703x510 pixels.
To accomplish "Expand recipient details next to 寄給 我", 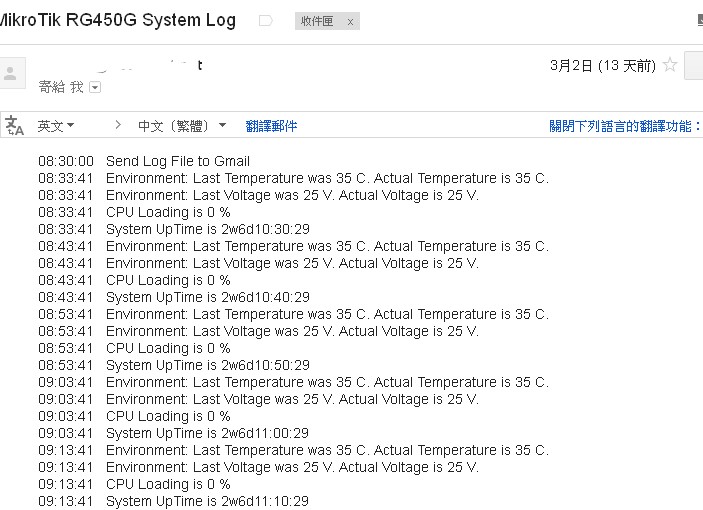I will (x=95, y=87).
